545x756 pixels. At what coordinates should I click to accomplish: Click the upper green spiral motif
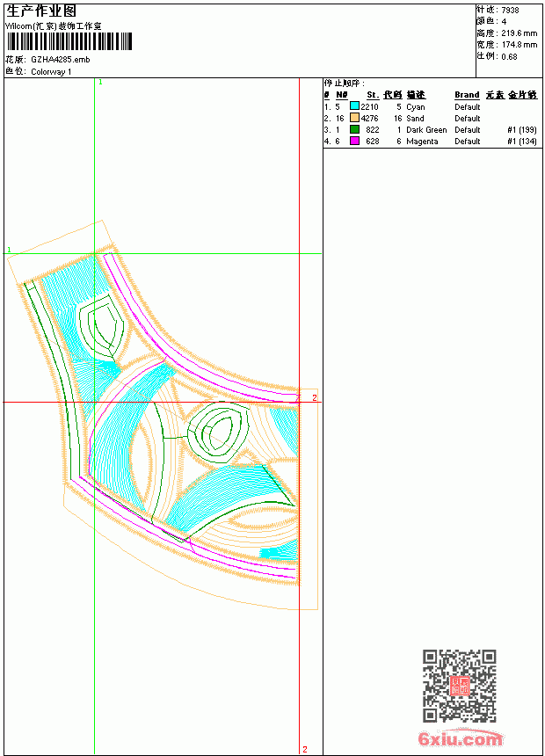click(101, 325)
